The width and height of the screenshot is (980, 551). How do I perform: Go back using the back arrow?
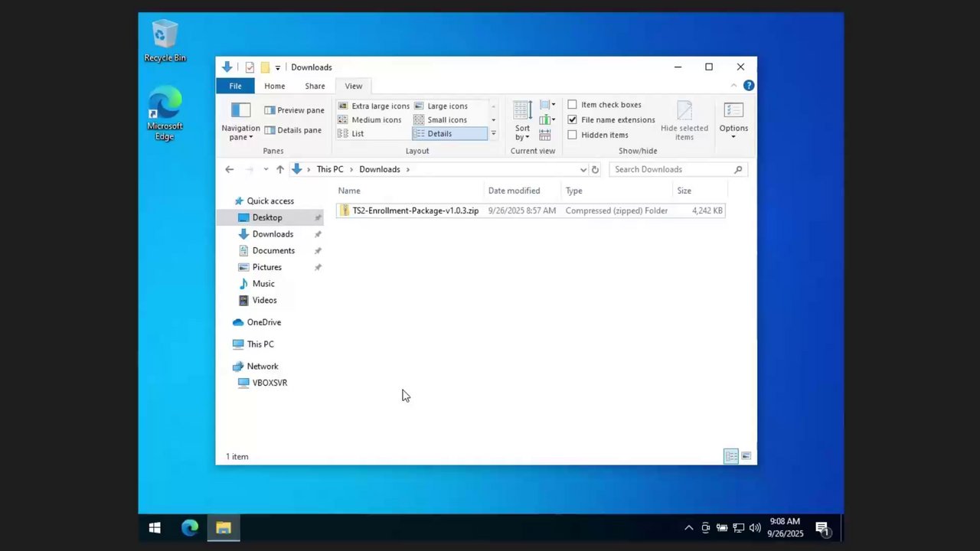pyautogui.click(x=230, y=169)
